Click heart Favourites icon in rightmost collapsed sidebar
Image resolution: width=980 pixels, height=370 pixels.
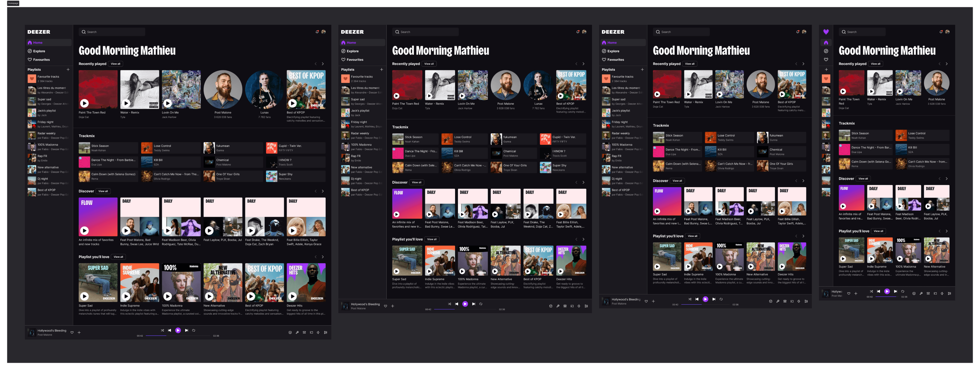826,60
